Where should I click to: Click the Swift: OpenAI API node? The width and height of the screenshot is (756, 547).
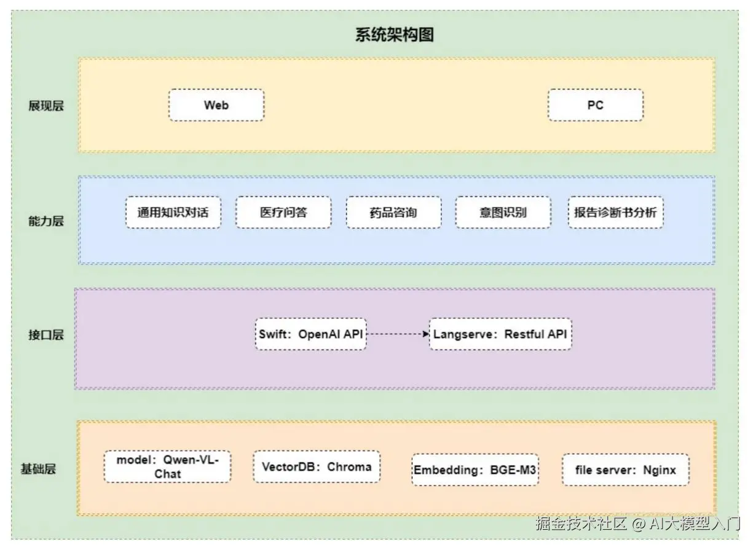tap(310, 334)
